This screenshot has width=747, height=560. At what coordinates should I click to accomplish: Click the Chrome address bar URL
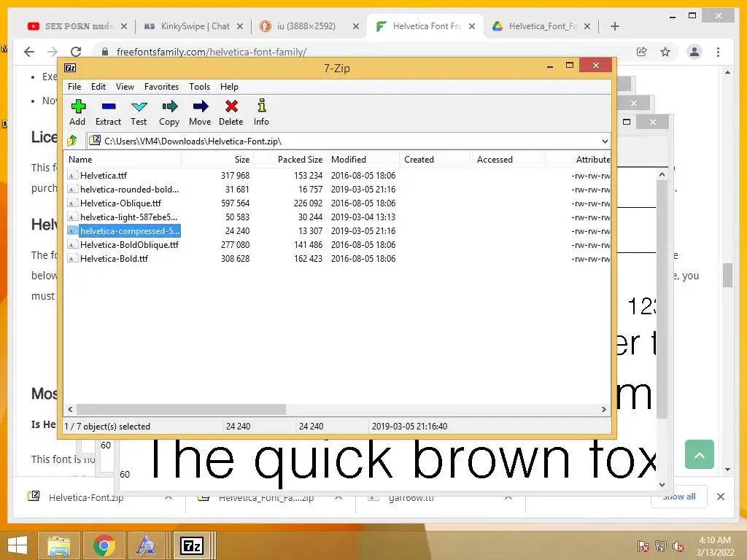click(212, 52)
